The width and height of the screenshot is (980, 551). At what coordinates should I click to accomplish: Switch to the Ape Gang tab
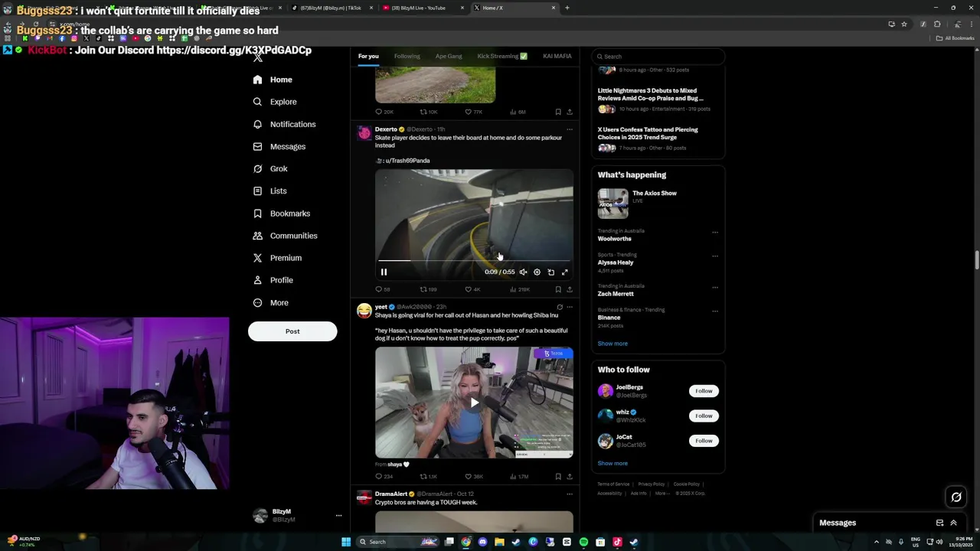click(449, 56)
